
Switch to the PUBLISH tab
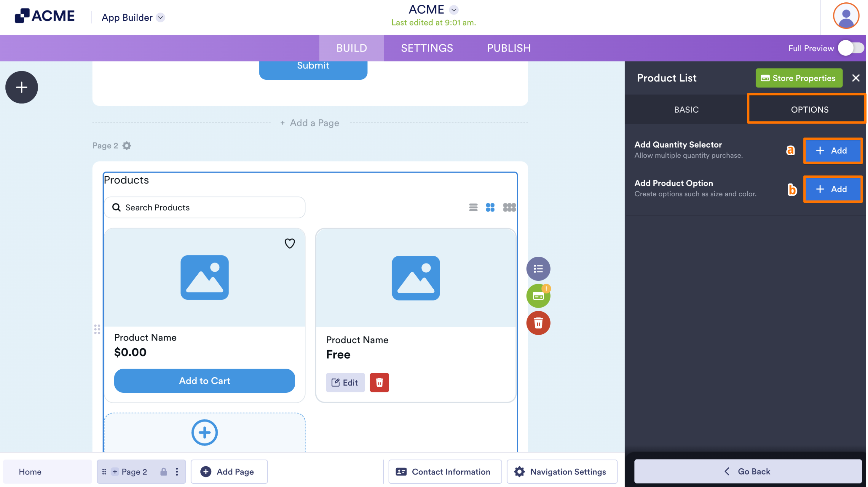click(x=510, y=48)
